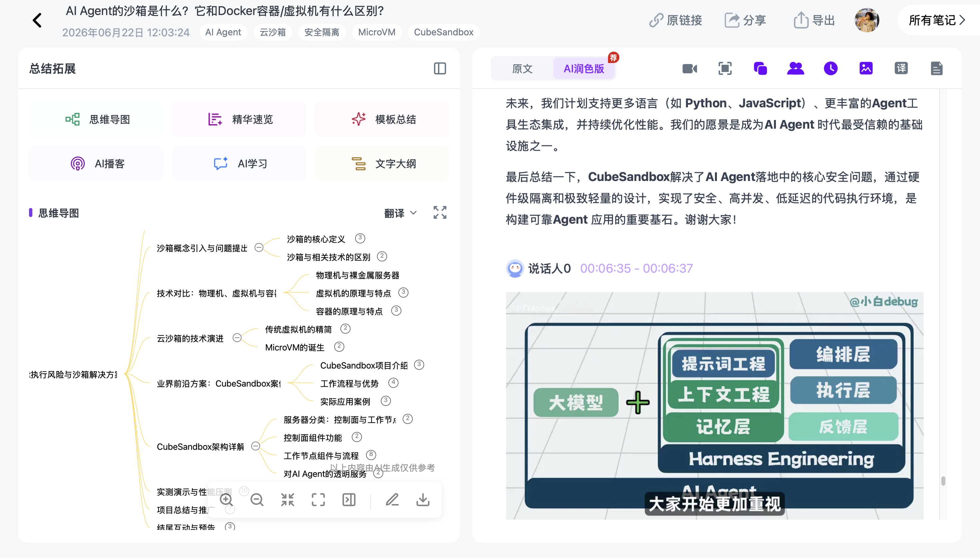Toggle the 总结拓展 panel layout icon
This screenshot has height=558, width=980.
440,69
